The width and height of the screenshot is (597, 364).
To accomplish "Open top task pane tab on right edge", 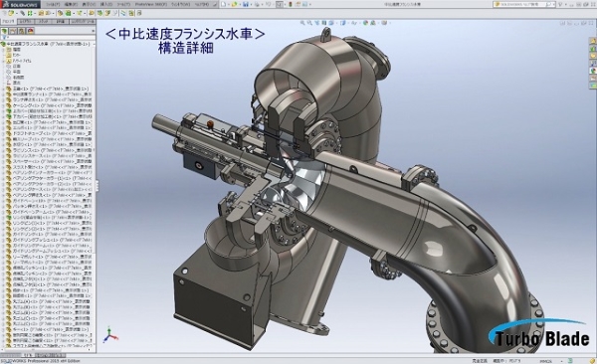I will point(593,41).
